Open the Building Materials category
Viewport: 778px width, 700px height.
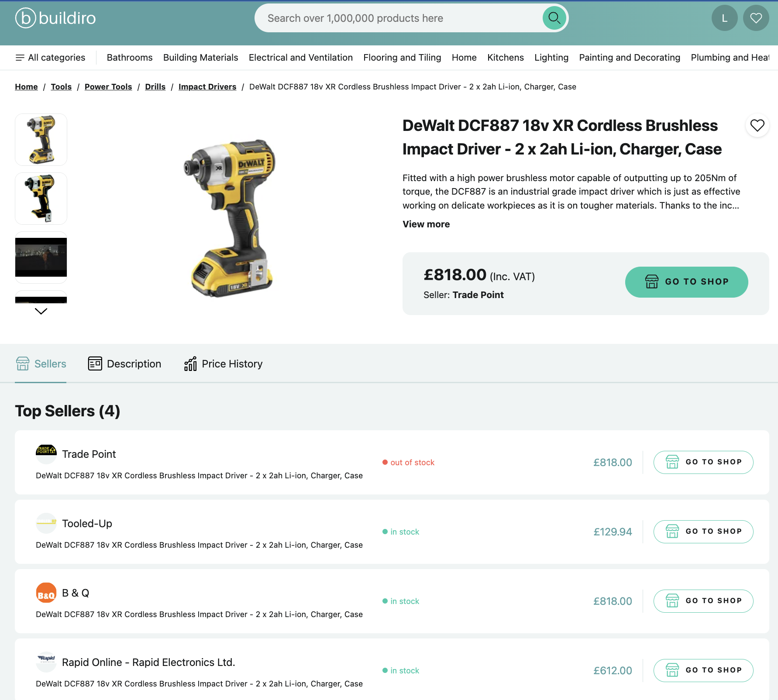click(x=200, y=58)
